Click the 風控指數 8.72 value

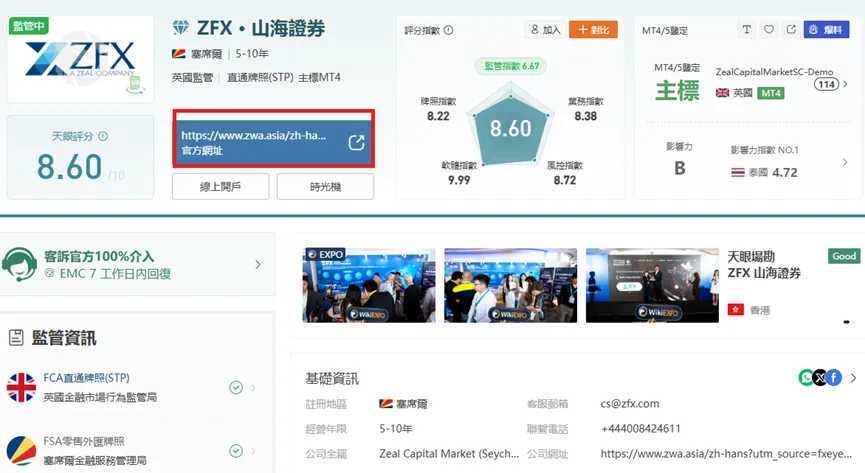point(565,180)
